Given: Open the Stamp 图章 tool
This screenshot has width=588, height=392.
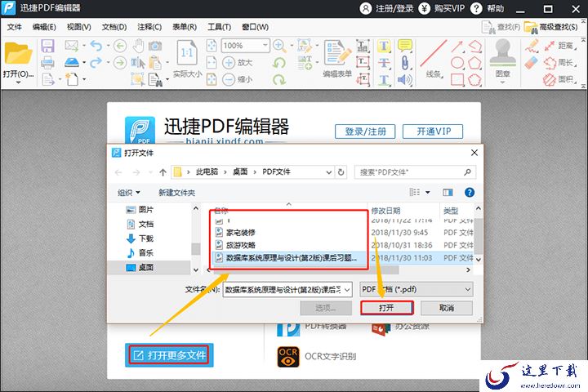Looking at the screenshot, I should [502, 58].
